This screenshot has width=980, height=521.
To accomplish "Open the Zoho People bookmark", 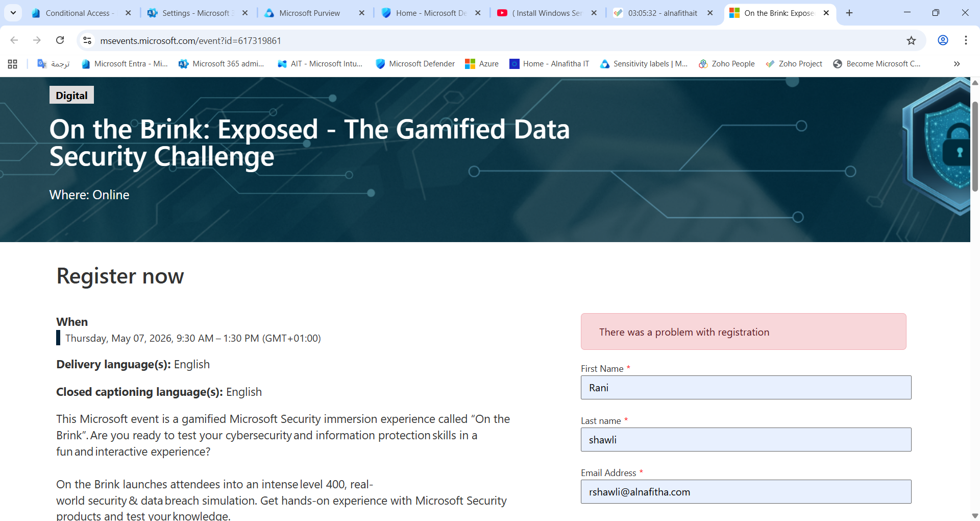I will point(727,64).
